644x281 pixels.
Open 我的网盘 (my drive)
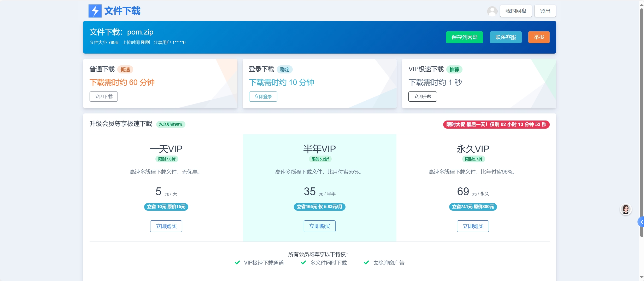516,11
